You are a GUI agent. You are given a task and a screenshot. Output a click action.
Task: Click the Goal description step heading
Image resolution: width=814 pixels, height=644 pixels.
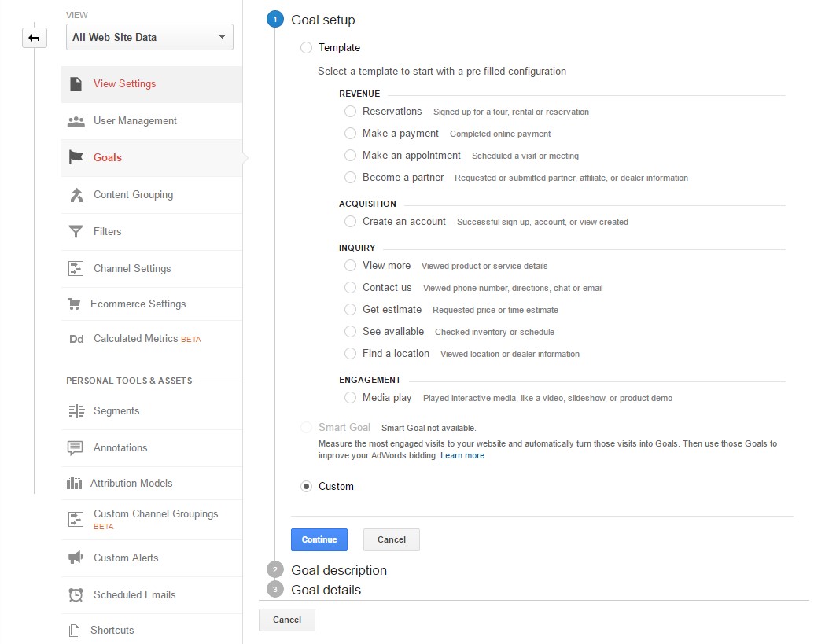point(339,570)
